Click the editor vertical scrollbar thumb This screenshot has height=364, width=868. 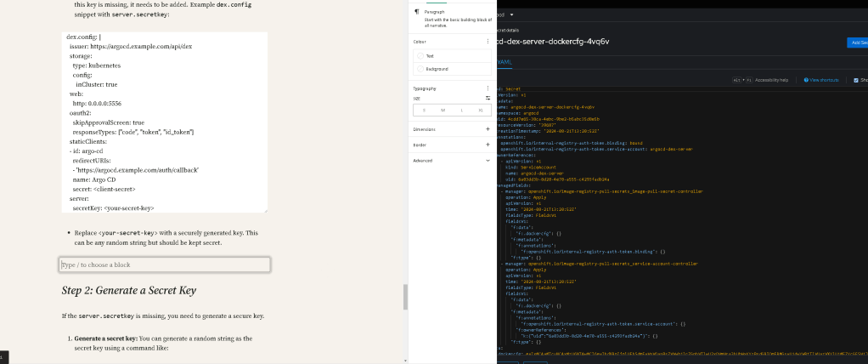click(405, 297)
